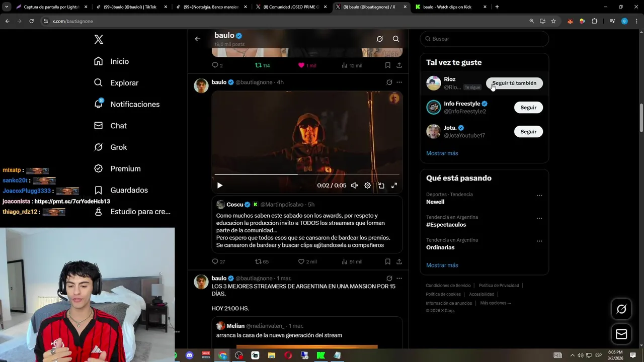Switch to the baulo TikTok tab
The image size is (644, 362).
[131, 7]
